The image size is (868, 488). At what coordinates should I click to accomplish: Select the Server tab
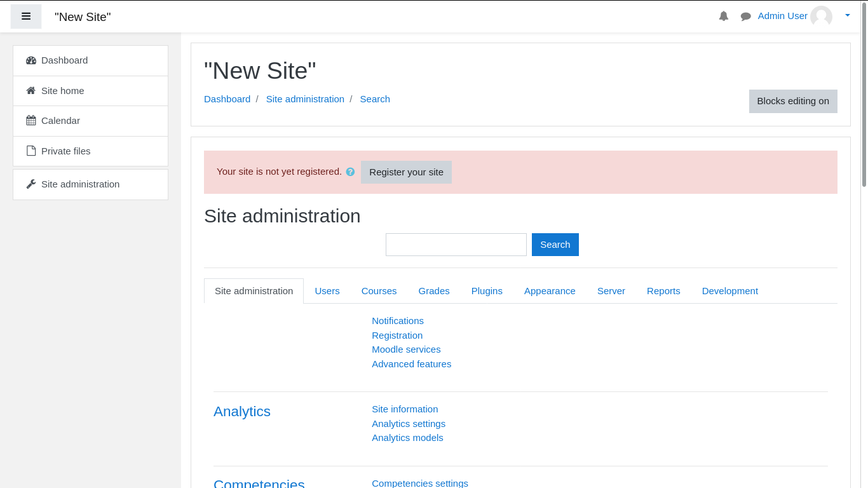(x=611, y=291)
